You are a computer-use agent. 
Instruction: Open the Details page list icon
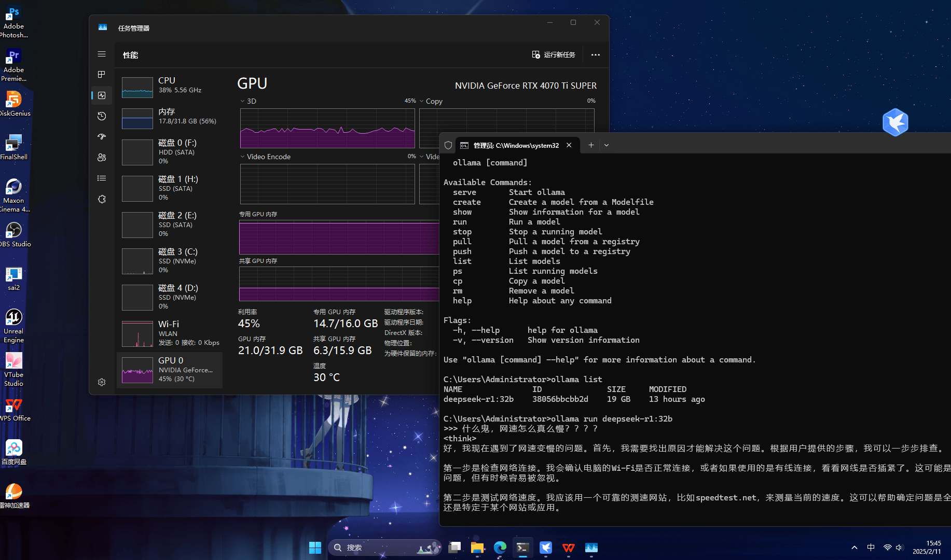tap(102, 178)
